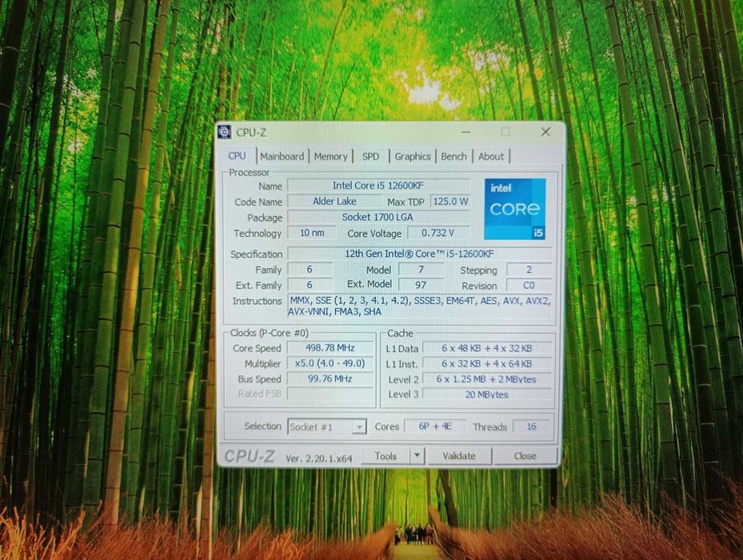Viewport: 743px width, 560px height.
Task: Minimize the CPU-Z window
Action: (465, 132)
